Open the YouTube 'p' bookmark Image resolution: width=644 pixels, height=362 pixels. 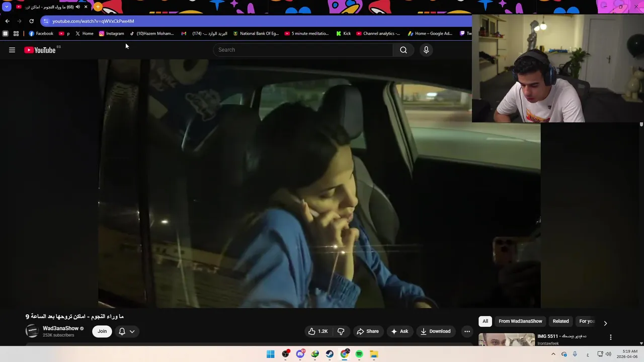tap(64, 34)
